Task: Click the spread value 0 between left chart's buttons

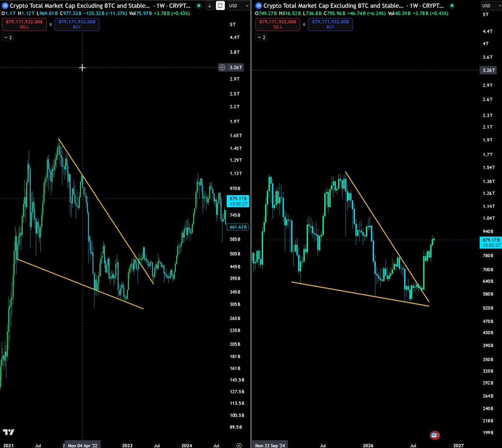Action: pyautogui.click(x=51, y=25)
